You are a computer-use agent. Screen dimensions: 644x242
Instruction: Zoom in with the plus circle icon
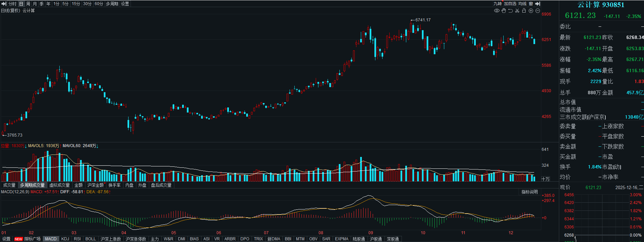pos(531,11)
